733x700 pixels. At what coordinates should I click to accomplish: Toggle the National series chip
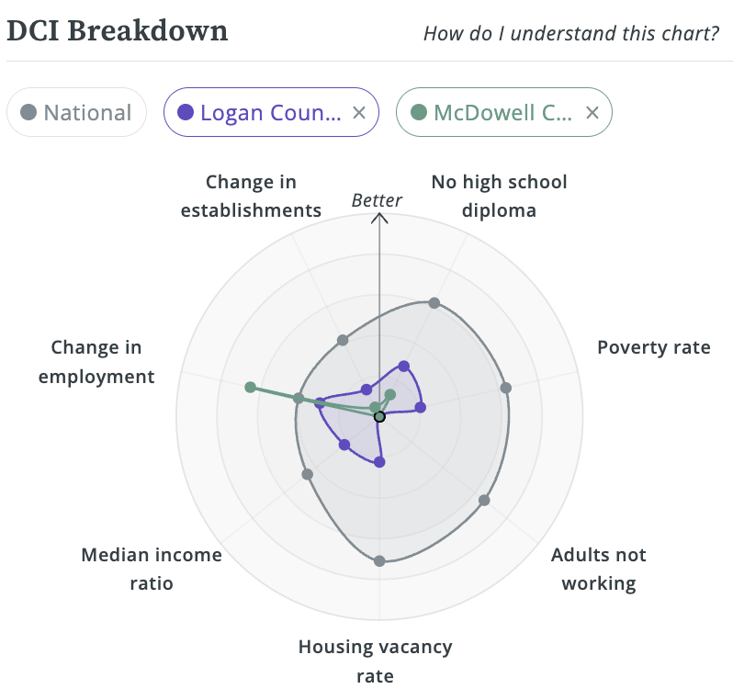[x=76, y=113]
